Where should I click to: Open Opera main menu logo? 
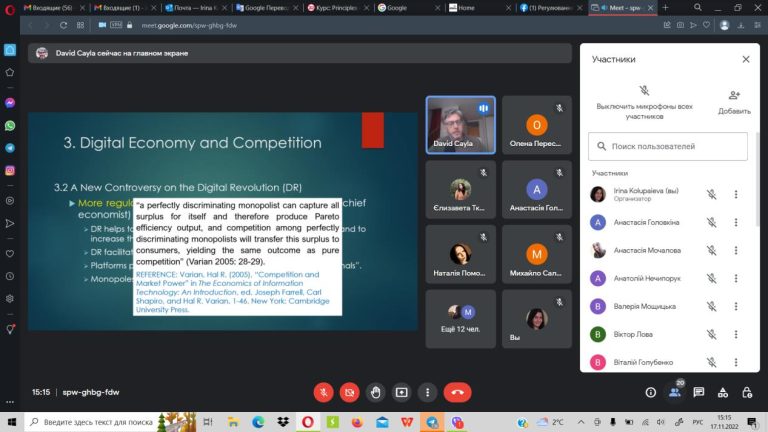10,9
